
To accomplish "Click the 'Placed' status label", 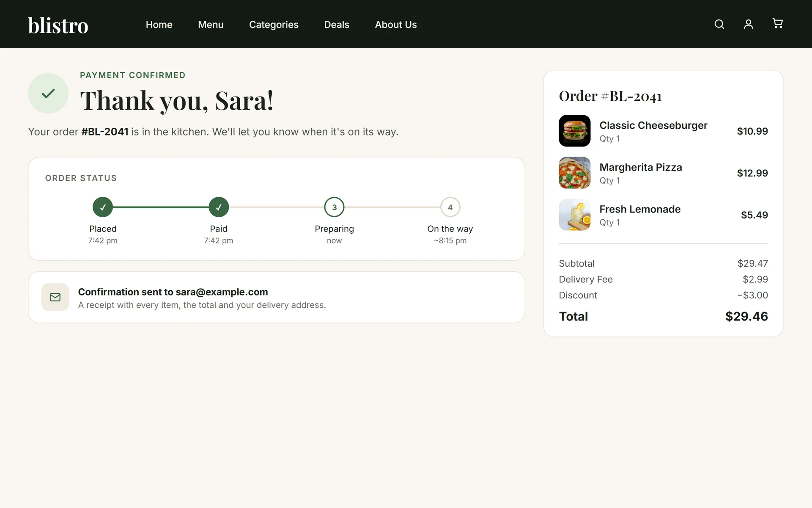I will (103, 229).
